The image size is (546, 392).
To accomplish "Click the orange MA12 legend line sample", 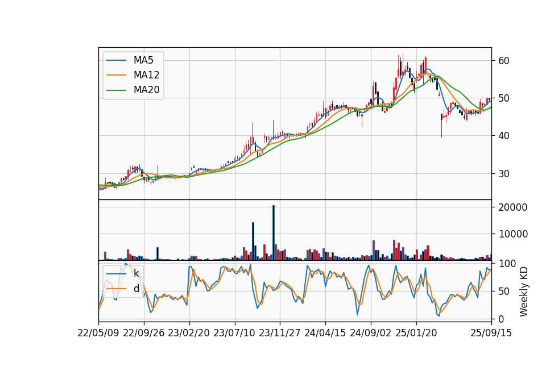I will pyautogui.click(x=116, y=75).
